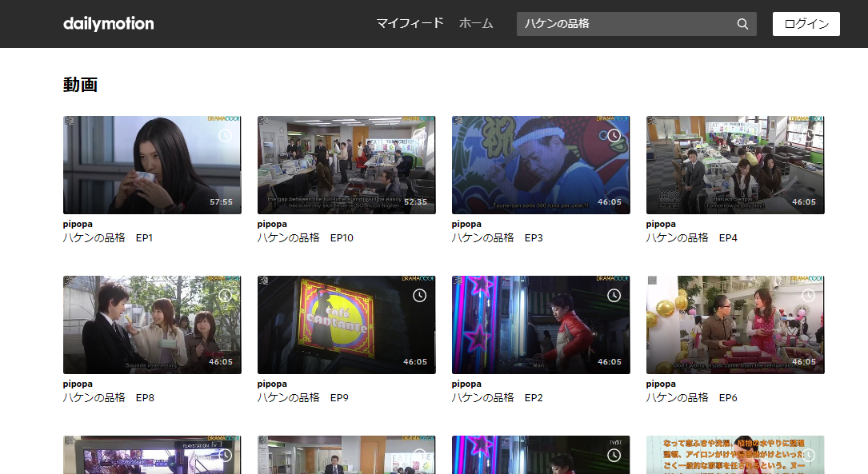The height and width of the screenshot is (474, 868).
Task: Open the ハケンの品格 EP4 title link
Action: (x=691, y=238)
